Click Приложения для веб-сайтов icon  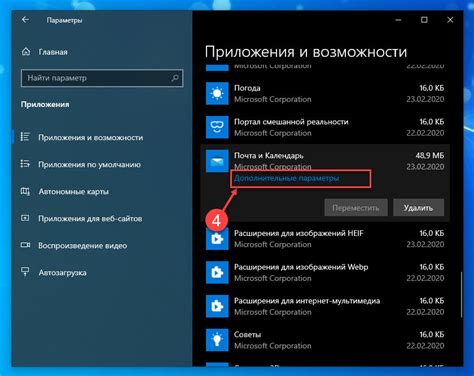[x=25, y=218]
